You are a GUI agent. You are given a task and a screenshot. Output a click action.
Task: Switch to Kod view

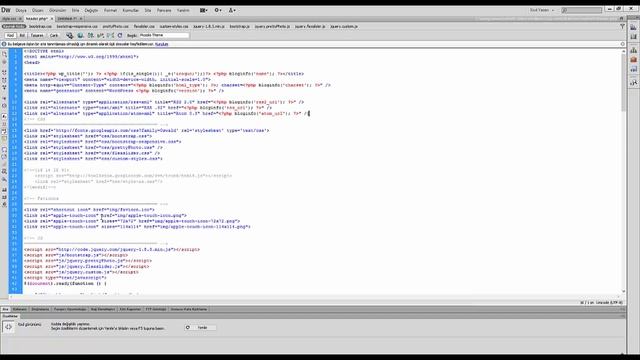10,36
